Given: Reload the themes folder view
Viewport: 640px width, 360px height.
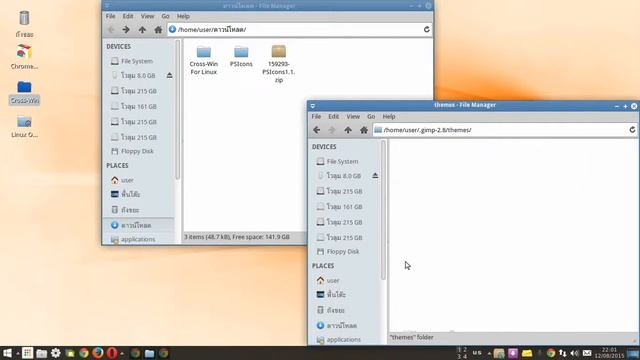Looking at the screenshot, I should (x=632, y=130).
